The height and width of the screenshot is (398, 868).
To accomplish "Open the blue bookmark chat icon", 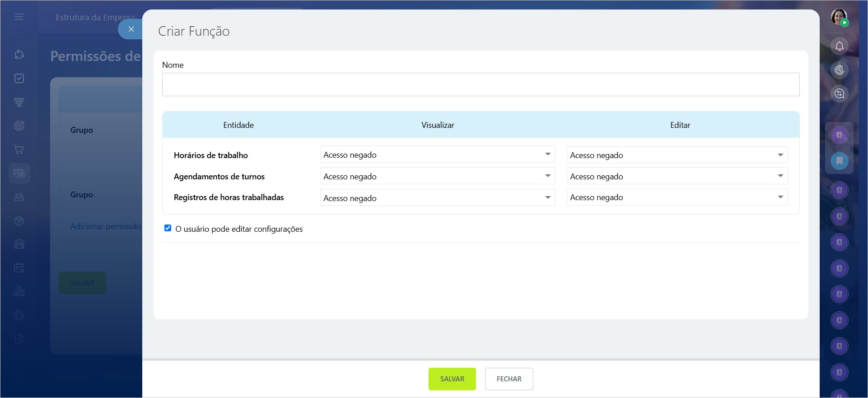I will coord(839,161).
